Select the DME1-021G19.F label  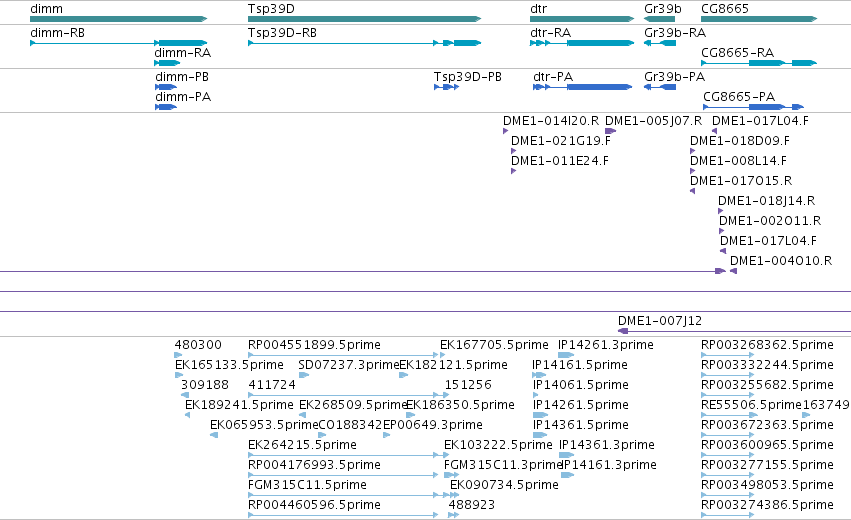coord(561,141)
